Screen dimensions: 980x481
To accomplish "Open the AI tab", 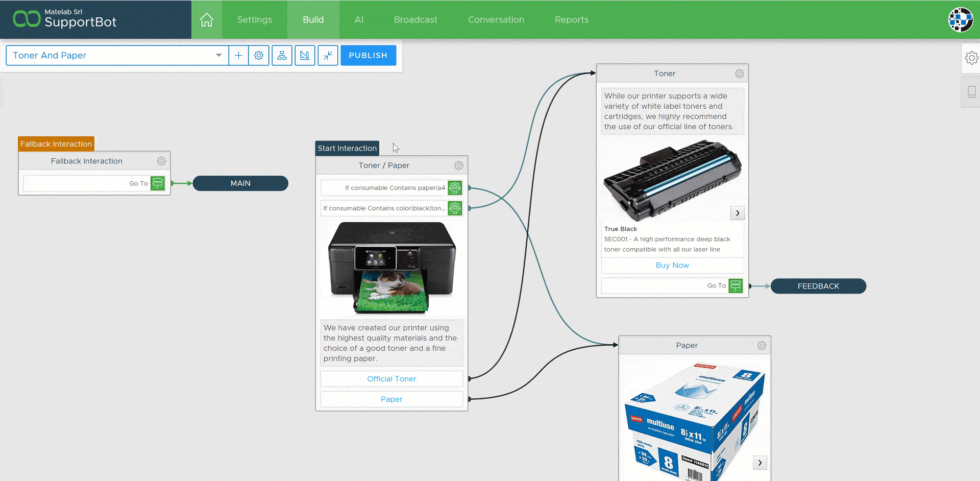I will click(x=359, y=20).
